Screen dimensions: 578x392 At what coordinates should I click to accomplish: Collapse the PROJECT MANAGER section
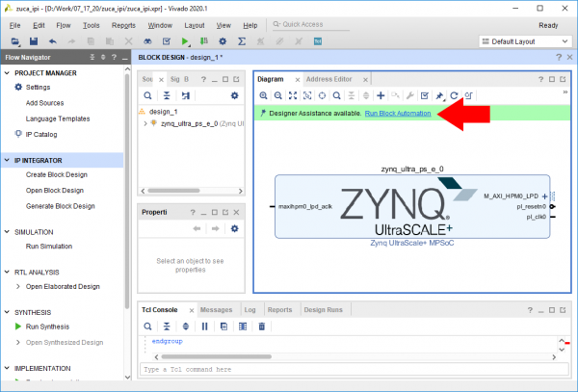click(x=7, y=73)
